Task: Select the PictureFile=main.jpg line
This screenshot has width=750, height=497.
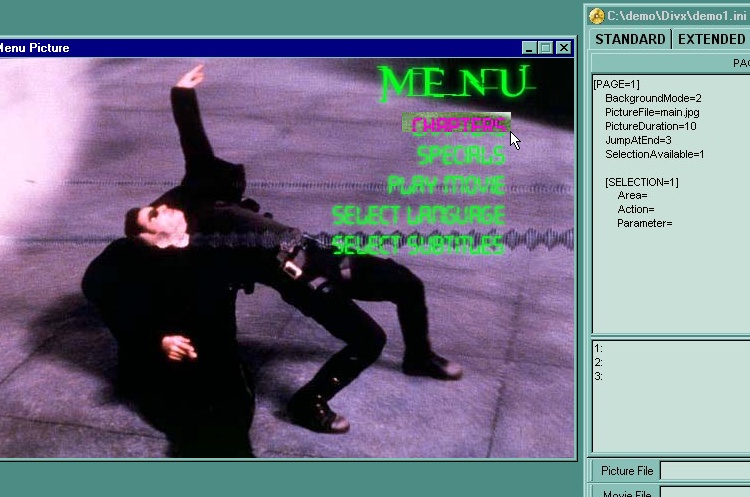Action: pyautogui.click(x=652, y=112)
